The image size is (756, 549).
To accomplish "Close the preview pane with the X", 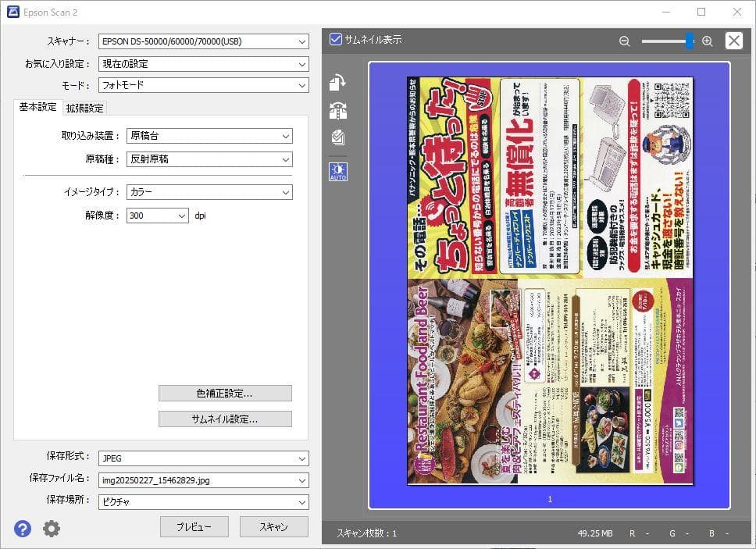I will (733, 40).
